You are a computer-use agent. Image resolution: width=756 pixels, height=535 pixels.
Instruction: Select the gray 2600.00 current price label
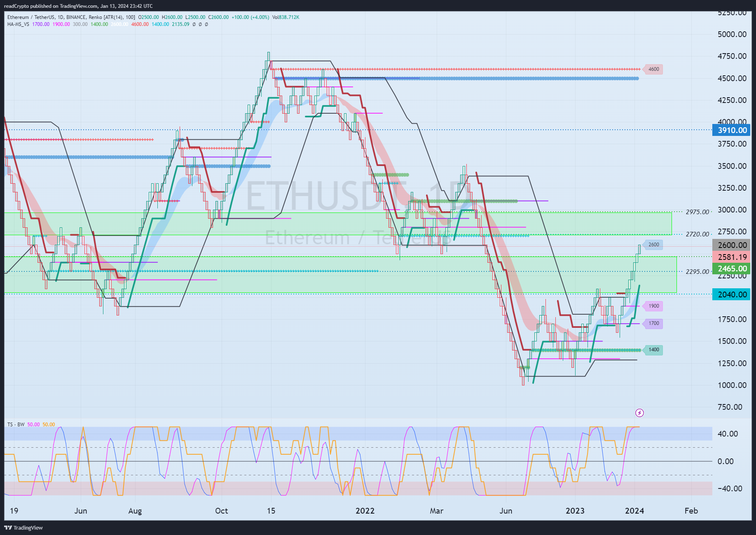point(731,245)
